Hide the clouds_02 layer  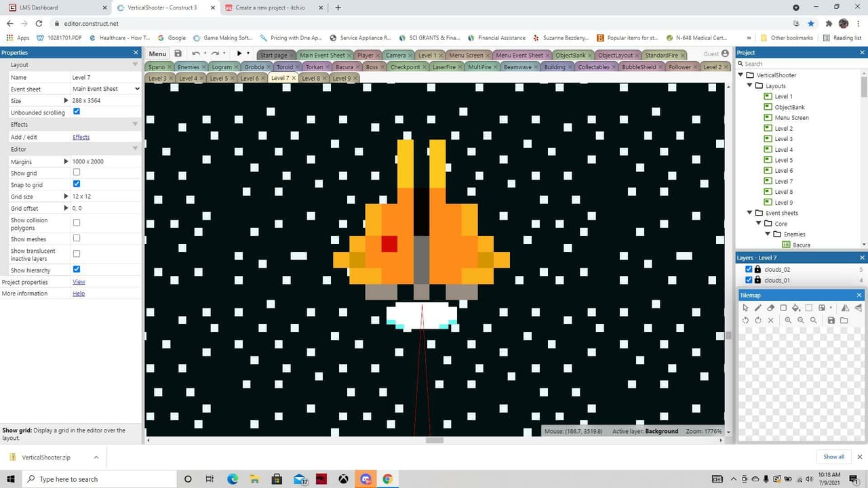pos(749,269)
